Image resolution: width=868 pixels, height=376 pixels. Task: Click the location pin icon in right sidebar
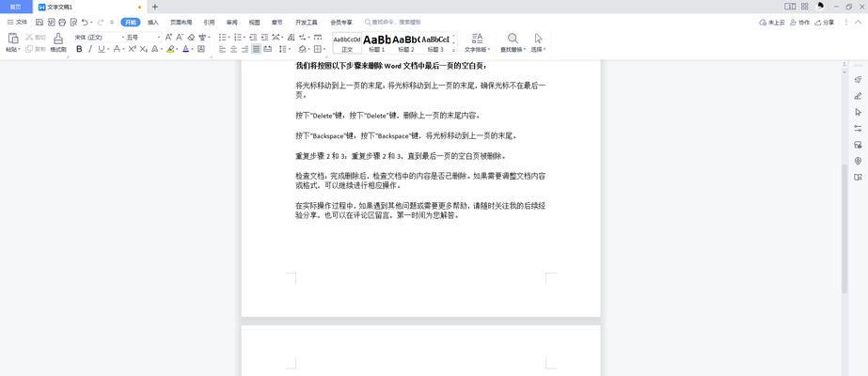pyautogui.click(x=858, y=161)
